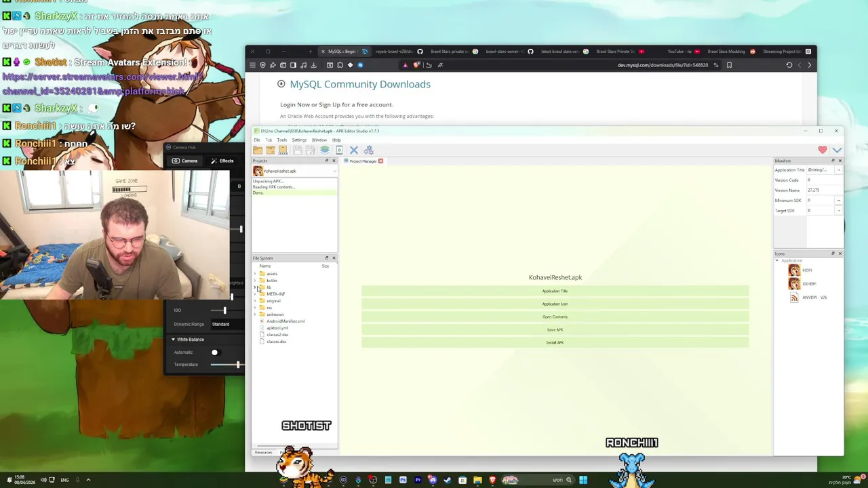Expand the lib folder
Image resolution: width=868 pixels, height=488 pixels.
click(255, 287)
